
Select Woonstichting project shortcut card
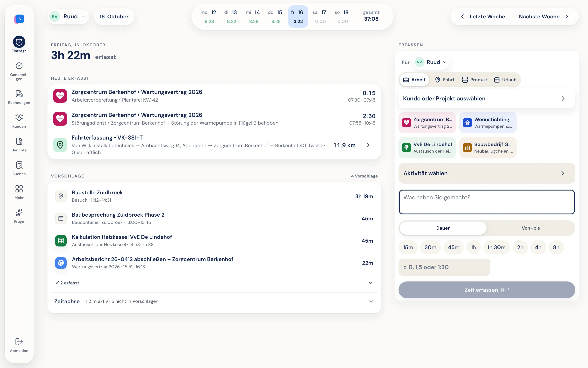[488, 123]
